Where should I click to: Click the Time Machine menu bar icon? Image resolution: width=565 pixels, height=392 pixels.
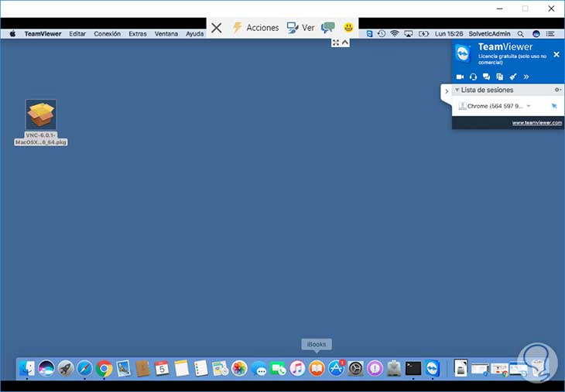(x=382, y=34)
